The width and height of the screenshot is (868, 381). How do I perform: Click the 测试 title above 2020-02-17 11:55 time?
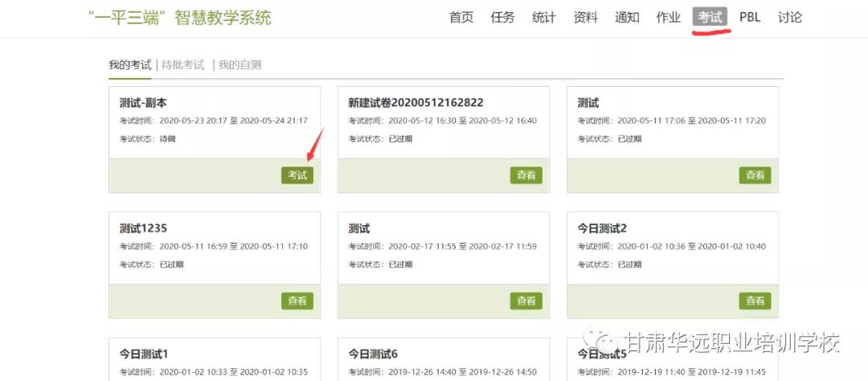coord(358,229)
